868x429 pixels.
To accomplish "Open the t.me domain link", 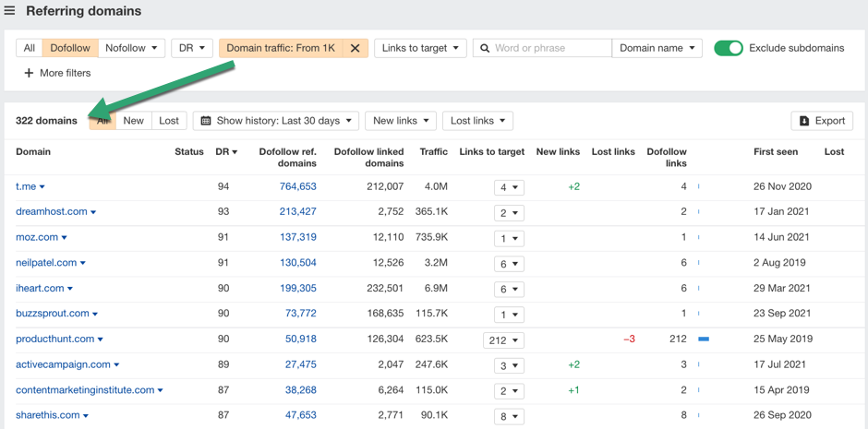I will point(26,187).
